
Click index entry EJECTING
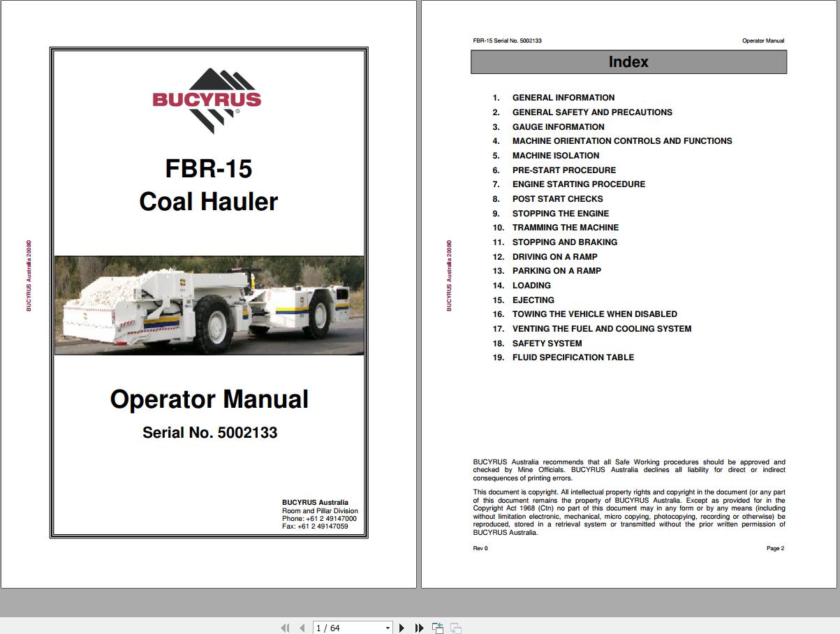[x=533, y=300]
